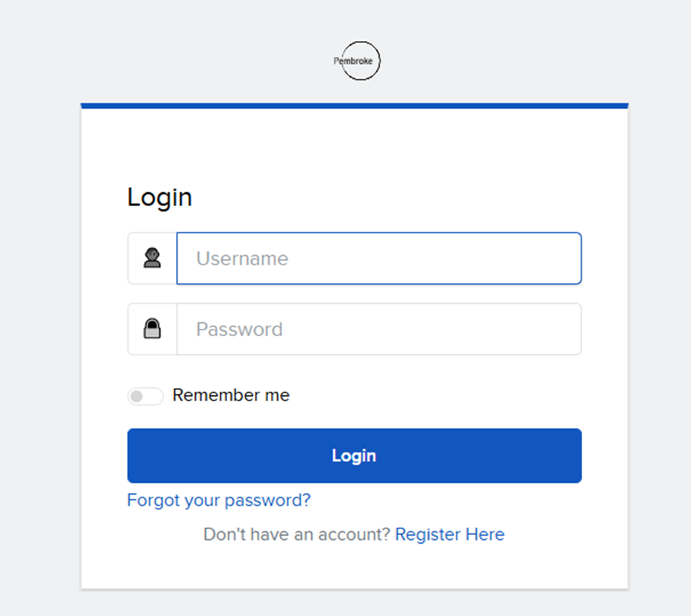Image resolution: width=691 pixels, height=616 pixels.
Task: Enable the Remember me toggle switch
Action: (145, 396)
